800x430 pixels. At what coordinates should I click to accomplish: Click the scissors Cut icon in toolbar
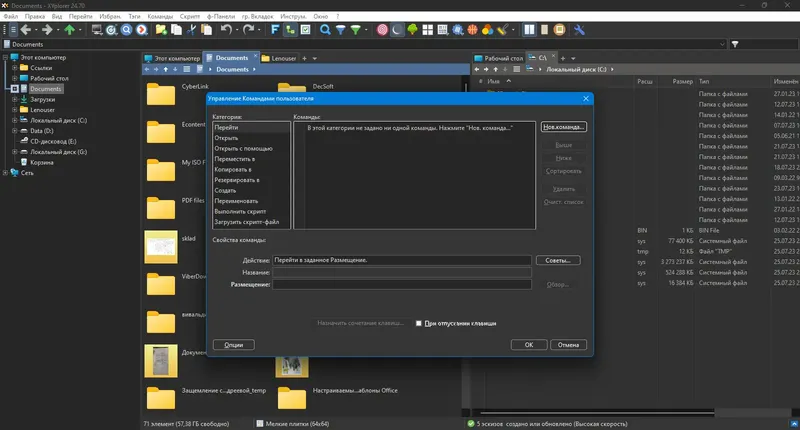191,30
